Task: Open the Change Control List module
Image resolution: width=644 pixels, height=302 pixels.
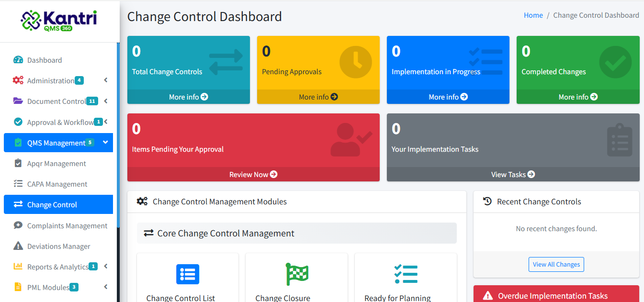Action: pyautogui.click(x=187, y=274)
